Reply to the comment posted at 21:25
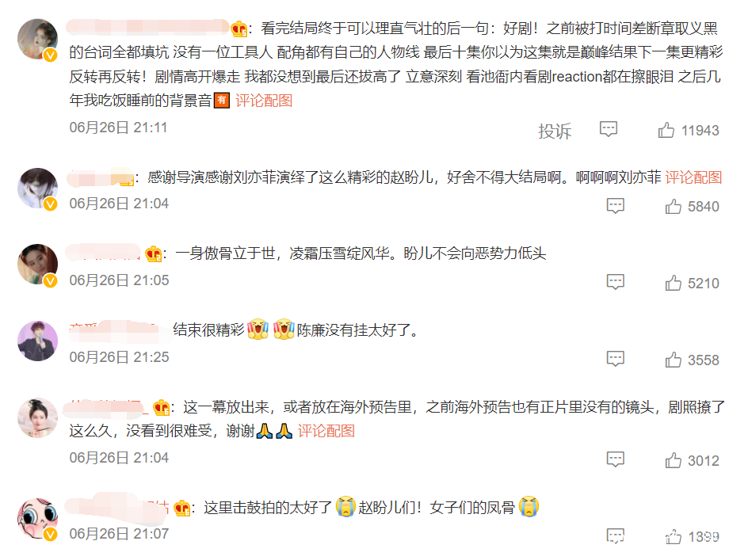This screenshot has width=748, height=560. point(616,359)
